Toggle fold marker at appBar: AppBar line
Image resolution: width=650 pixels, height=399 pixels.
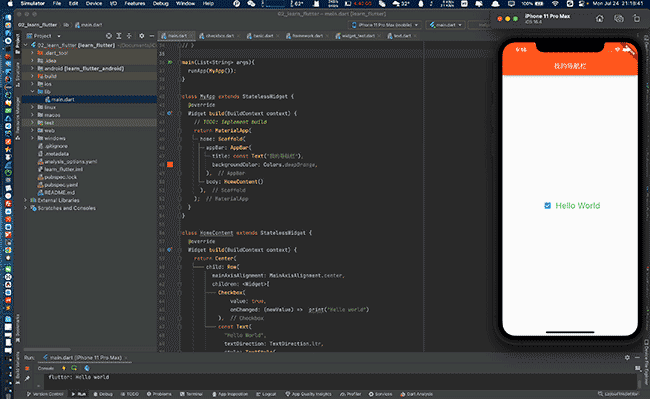(x=180, y=148)
